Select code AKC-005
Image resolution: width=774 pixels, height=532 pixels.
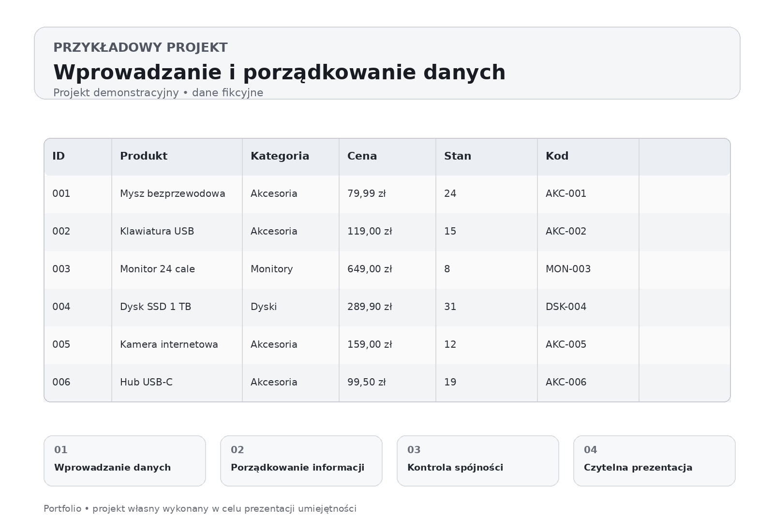click(566, 345)
